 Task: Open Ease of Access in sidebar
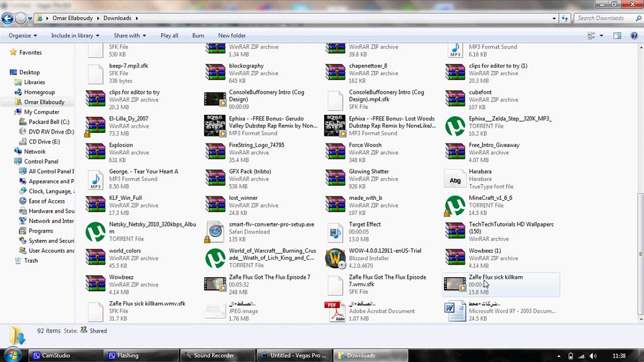point(47,201)
